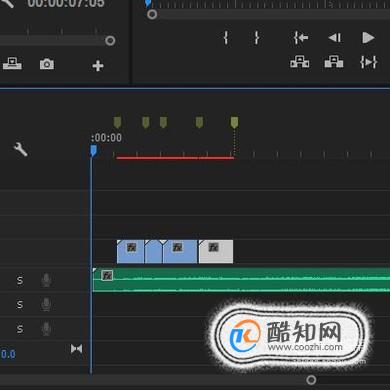The width and height of the screenshot is (390, 390).
Task: Select the narrow second blue video clip
Action: [x=153, y=251]
